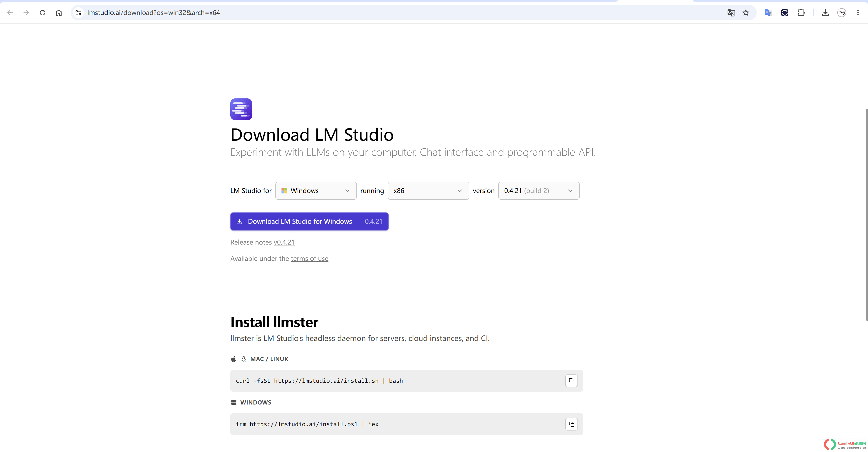Go back to the previous page
Image resolution: width=868 pixels, height=452 pixels.
point(10,13)
